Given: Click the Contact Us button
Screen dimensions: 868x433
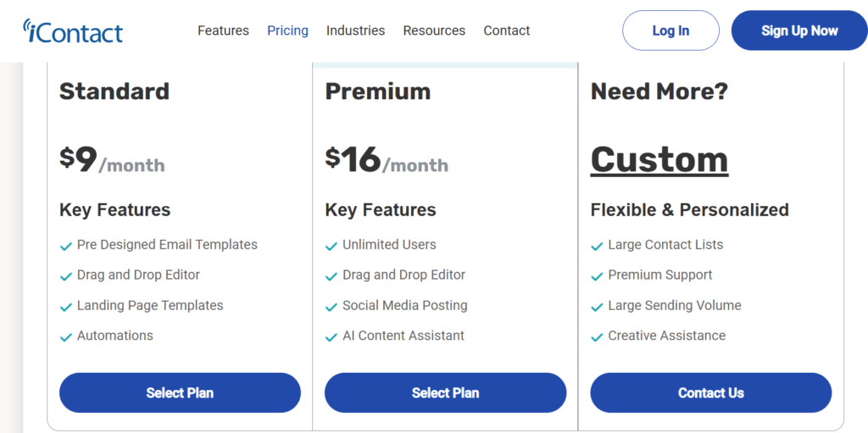Looking at the screenshot, I should [711, 392].
